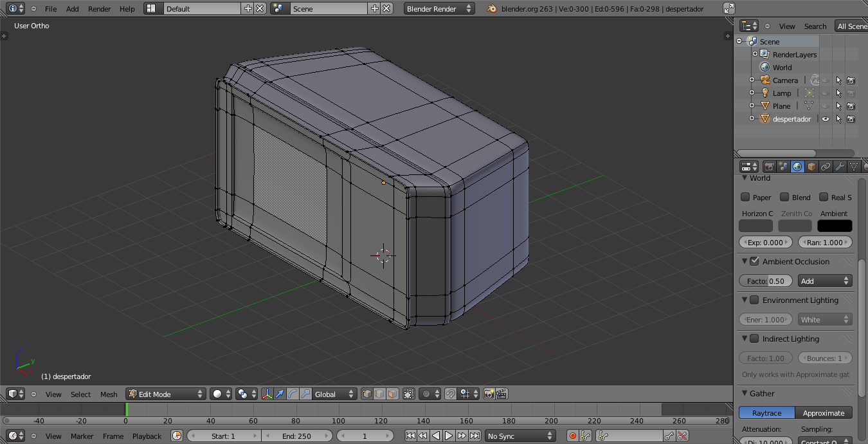Viewport: 868px width, 444px height.
Task: Open the Object properties tab
Action: [811, 167]
